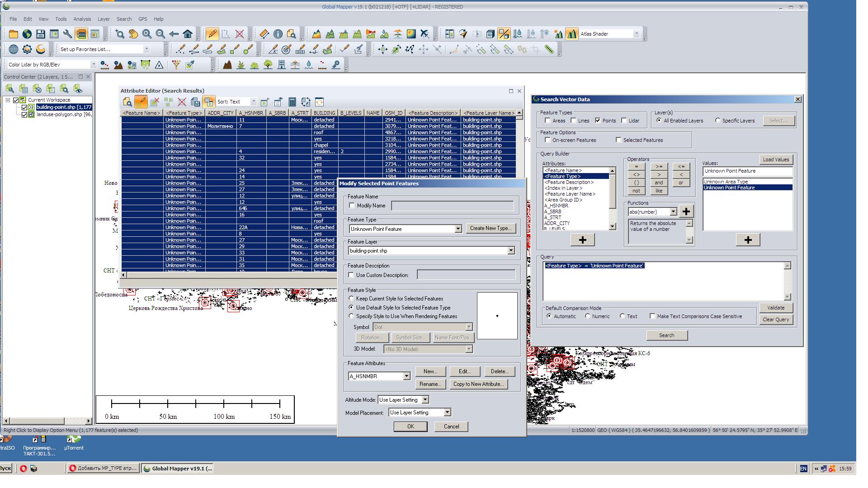The image size is (868, 488).
Task: Select Keep Current Style radio button
Action: click(351, 299)
